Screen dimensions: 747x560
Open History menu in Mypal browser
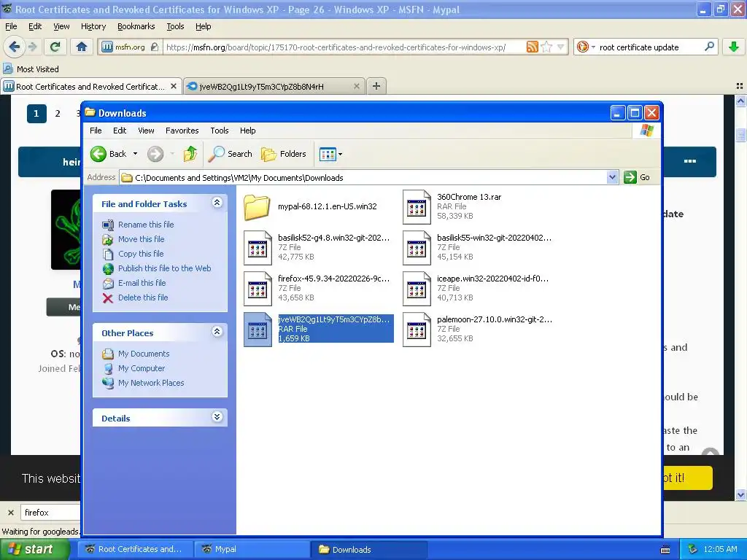tap(93, 26)
